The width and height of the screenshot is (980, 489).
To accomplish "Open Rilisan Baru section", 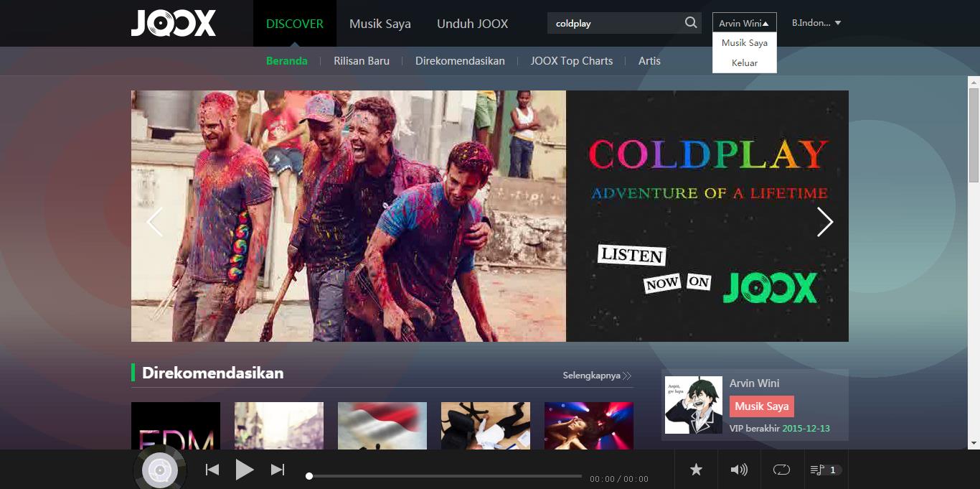I will tap(362, 61).
